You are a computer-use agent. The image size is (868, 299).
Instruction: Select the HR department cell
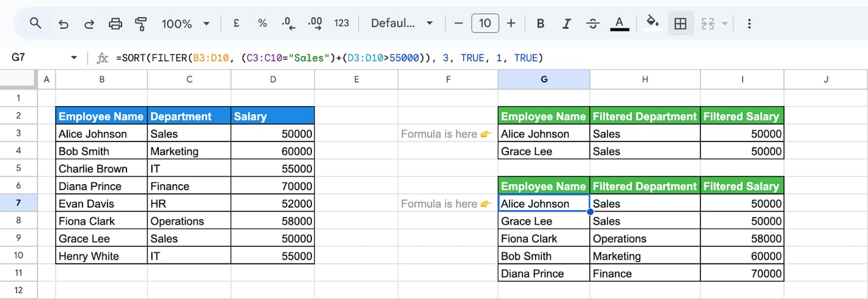(189, 204)
